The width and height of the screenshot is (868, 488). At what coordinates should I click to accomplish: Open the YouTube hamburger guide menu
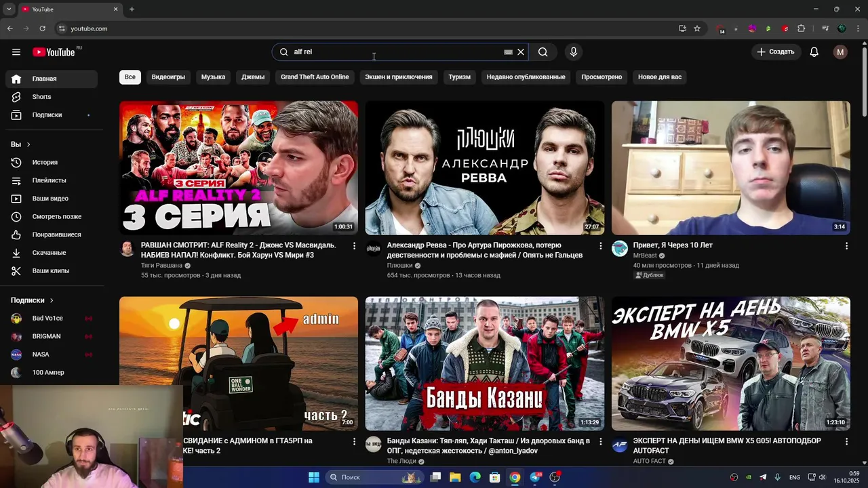coord(16,52)
